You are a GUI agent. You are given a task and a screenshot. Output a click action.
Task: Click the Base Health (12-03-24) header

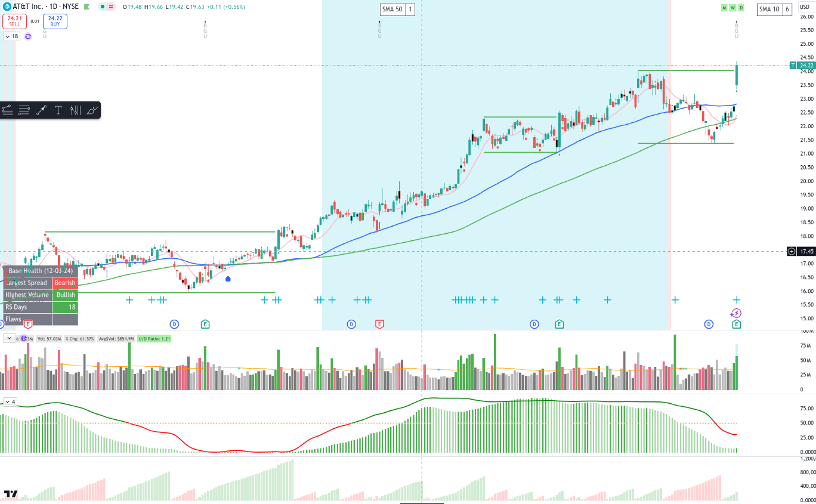pyautogui.click(x=41, y=271)
